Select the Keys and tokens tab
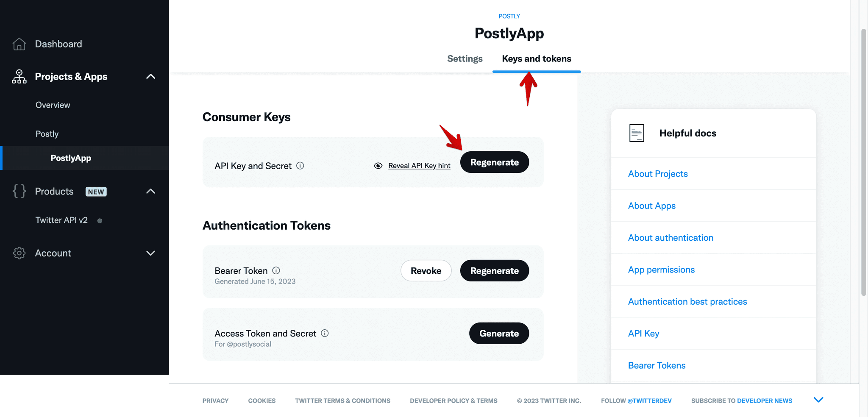Image resolution: width=868 pixels, height=417 pixels. tap(537, 58)
